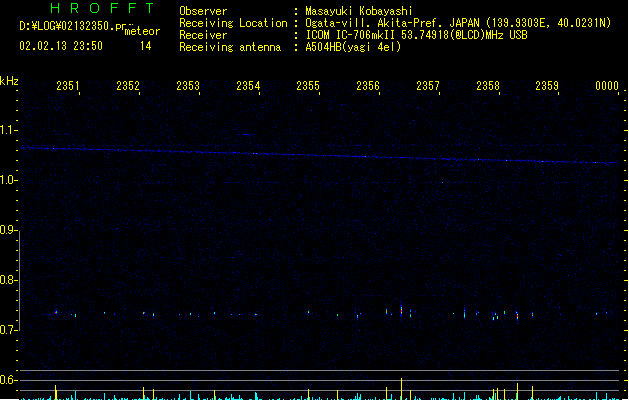The width and height of the screenshot is (629, 400).
Task: Click the Receiver field label
Action: 203,35
